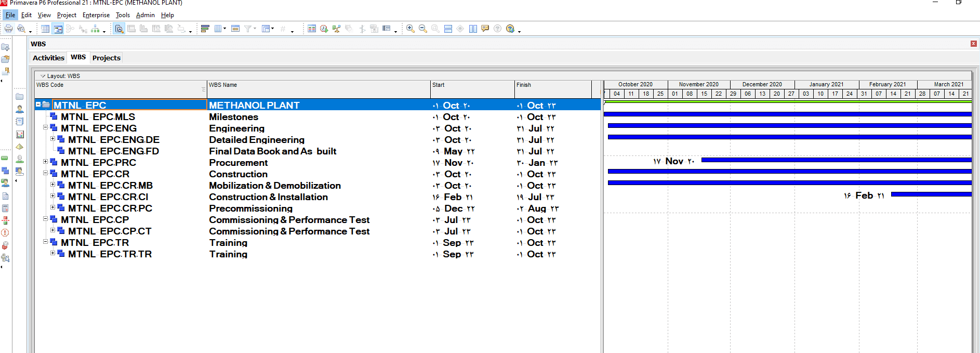Select the Precommissioning WBS row
This screenshot has height=353, width=980.
coord(317,208)
